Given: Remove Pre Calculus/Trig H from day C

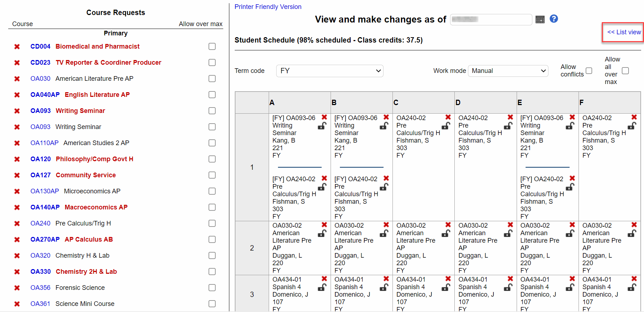Looking at the screenshot, I should 448,117.
